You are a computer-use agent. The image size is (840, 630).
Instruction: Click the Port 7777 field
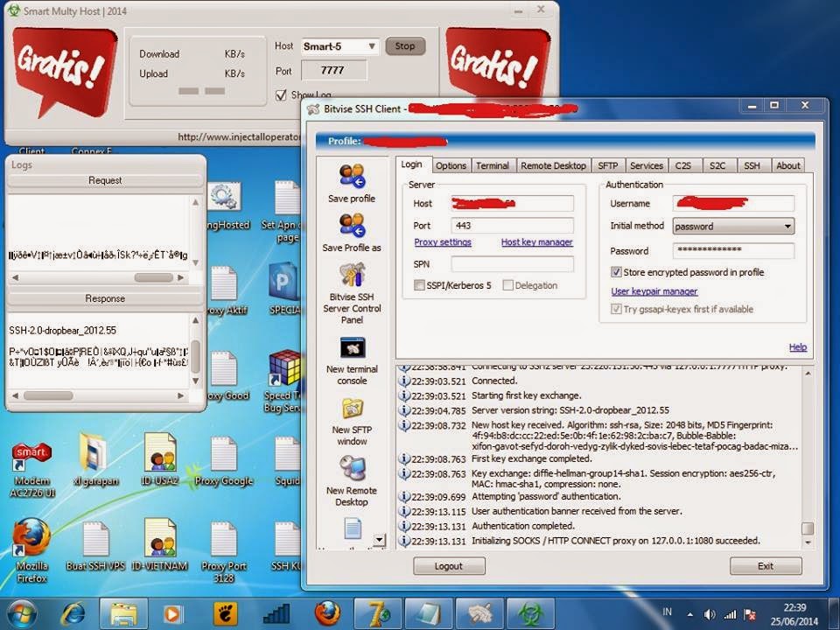tap(333, 70)
